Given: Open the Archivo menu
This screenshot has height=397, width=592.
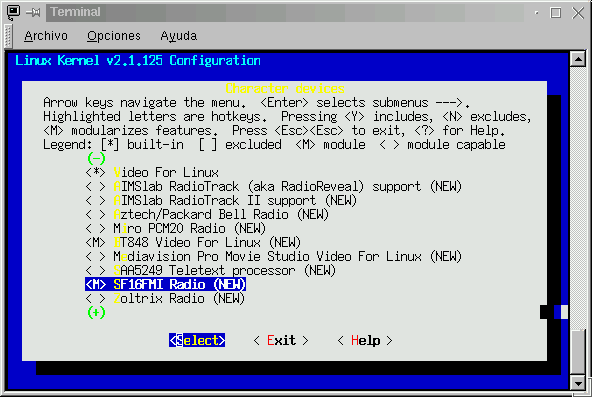Looking at the screenshot, I should click(x=46, y=36).
